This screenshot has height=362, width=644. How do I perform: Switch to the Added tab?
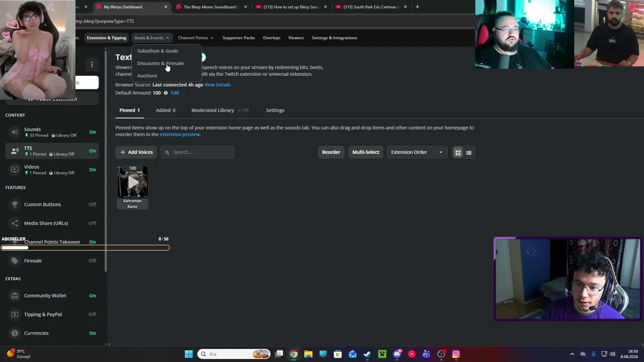166,110
